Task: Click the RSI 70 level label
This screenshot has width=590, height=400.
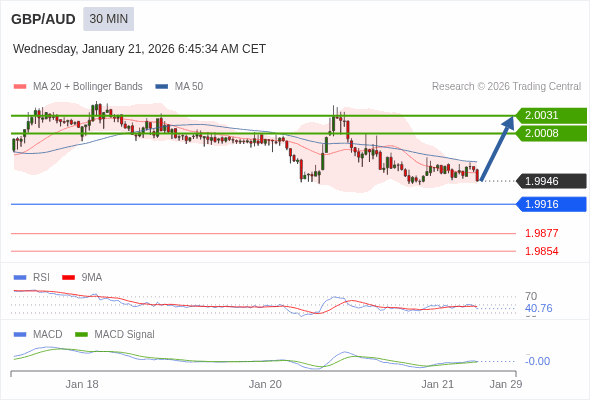Action: click(x=531, y=296)
